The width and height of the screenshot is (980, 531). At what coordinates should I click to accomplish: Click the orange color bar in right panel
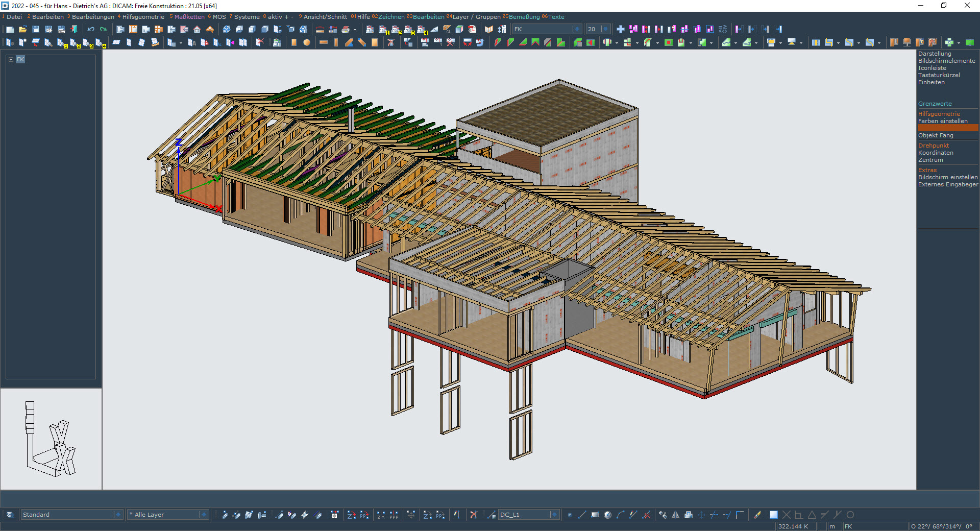[948, 128]
